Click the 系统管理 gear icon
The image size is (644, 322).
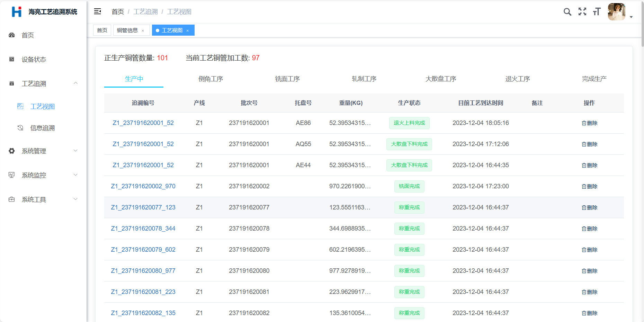[12, 151]
